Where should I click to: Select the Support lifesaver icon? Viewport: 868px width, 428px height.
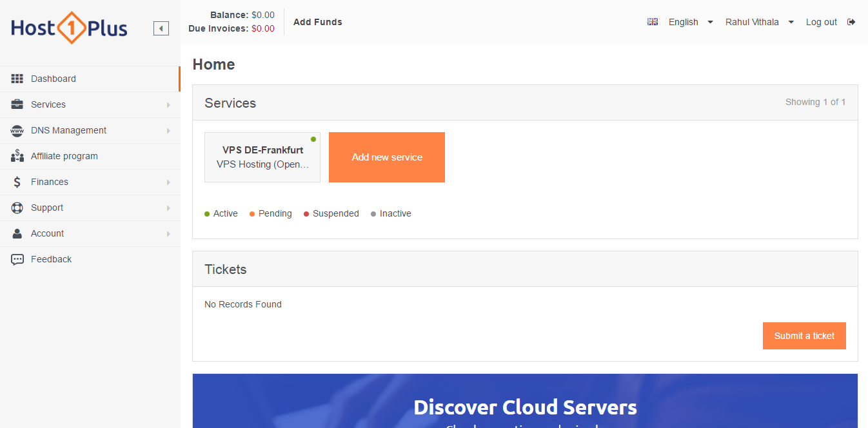pos(17,208)
